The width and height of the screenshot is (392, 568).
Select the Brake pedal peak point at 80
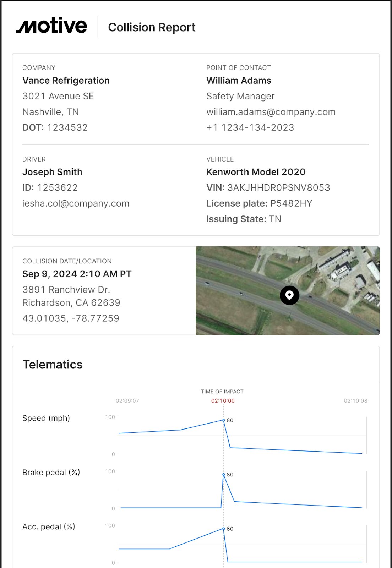[224, 475]
